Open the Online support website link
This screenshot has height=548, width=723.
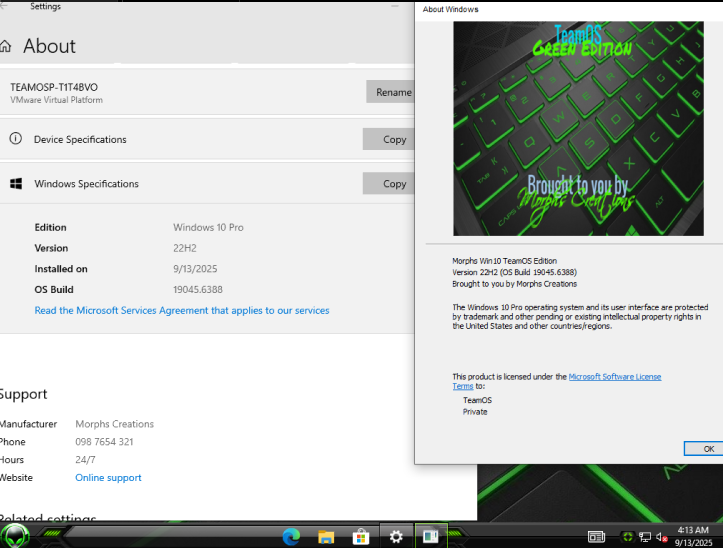click(x=108, y=478)
